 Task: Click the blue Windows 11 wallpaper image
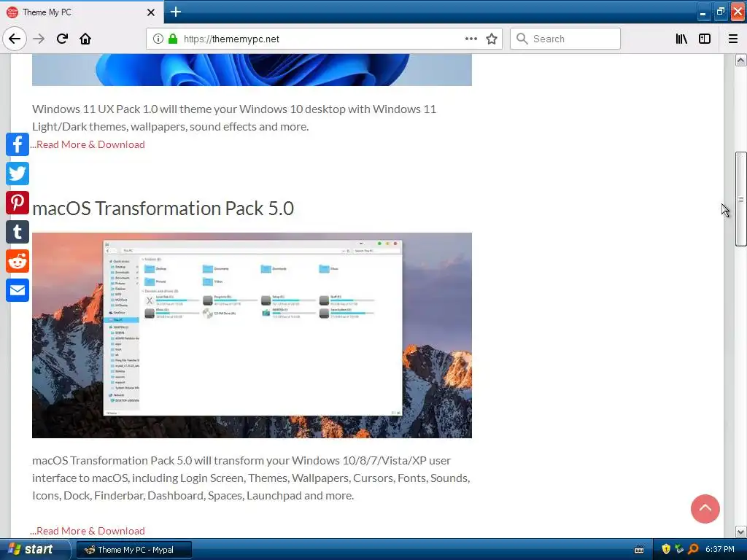click(x=252, y=70)
